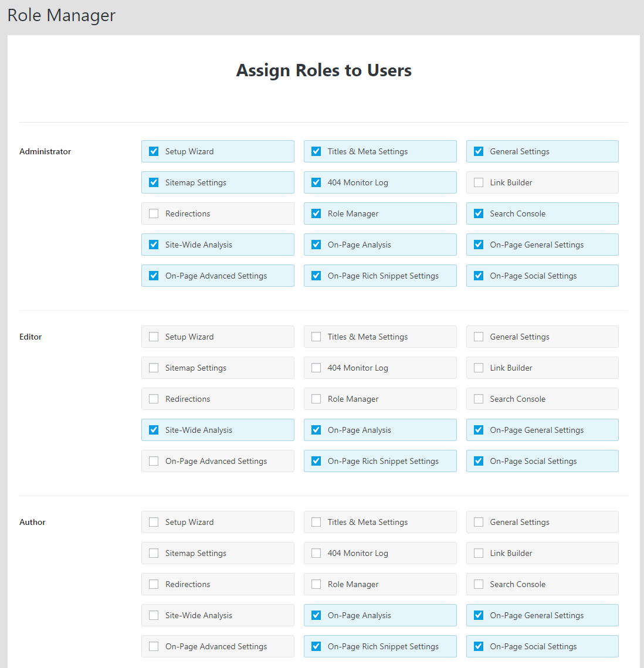
Task: Uncheck Author On-Page Analysis
Action: [x=316, y=615]
